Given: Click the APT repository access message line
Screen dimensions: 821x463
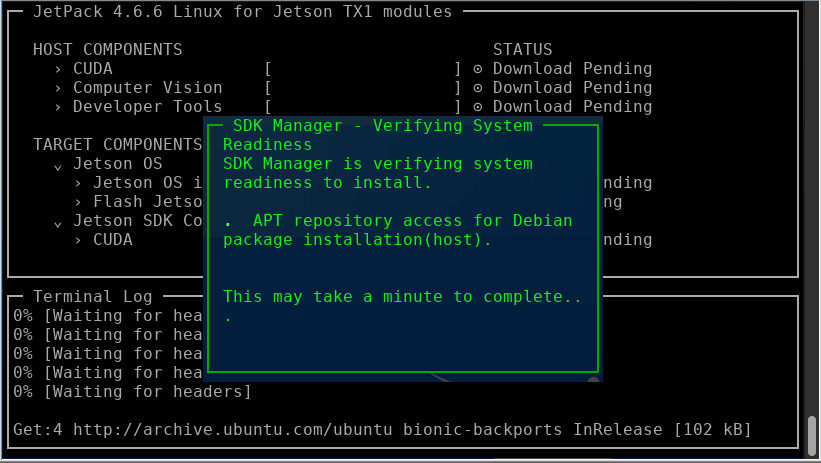Looking at the screenshot, I should click(397, 221).
